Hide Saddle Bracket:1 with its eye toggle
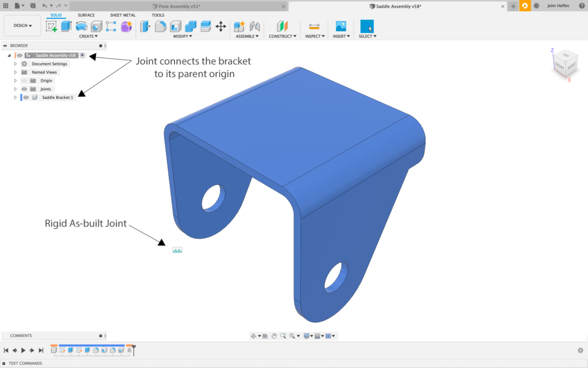Viewport: 588px width, 368px height. [x=26, y=97]
